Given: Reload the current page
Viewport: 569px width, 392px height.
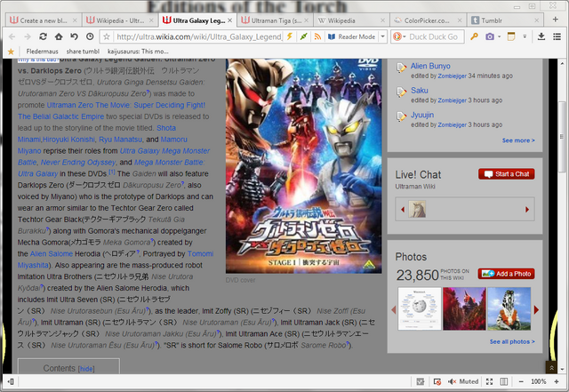Looking at the screenshot, I should 43,36.
